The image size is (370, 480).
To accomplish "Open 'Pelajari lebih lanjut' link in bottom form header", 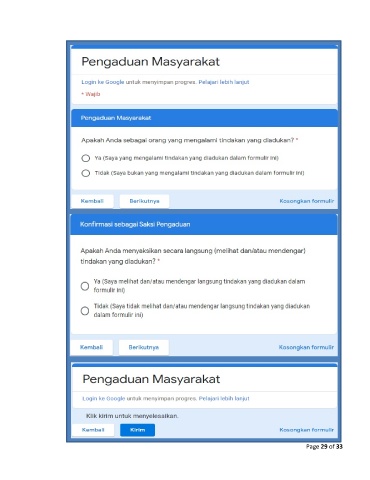I will tap(224, 398).
